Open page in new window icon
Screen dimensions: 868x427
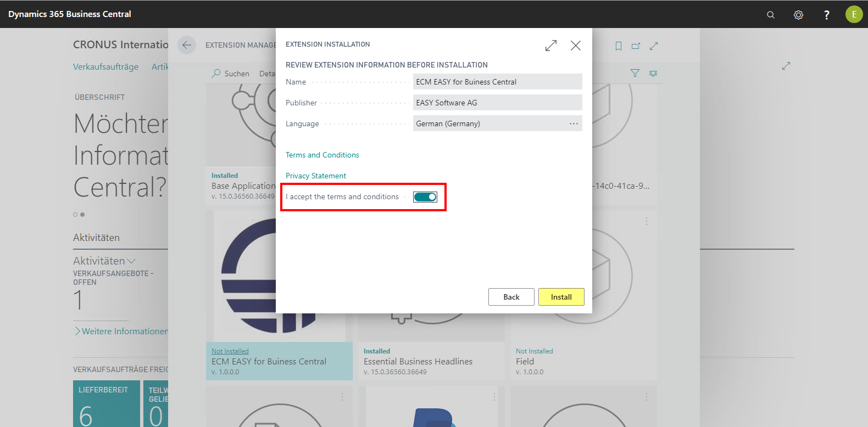[x=636, y=46]
